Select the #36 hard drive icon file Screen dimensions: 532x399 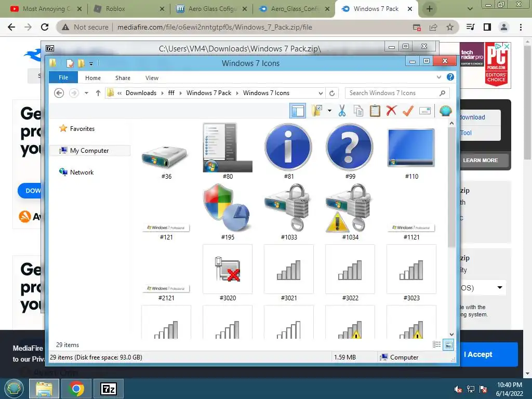166,152
